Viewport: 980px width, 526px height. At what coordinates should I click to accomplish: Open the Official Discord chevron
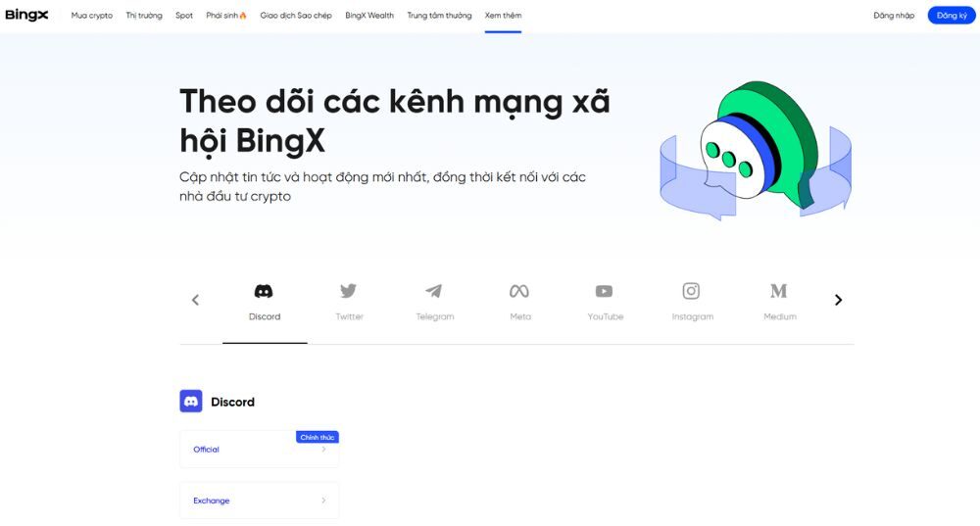323,450
